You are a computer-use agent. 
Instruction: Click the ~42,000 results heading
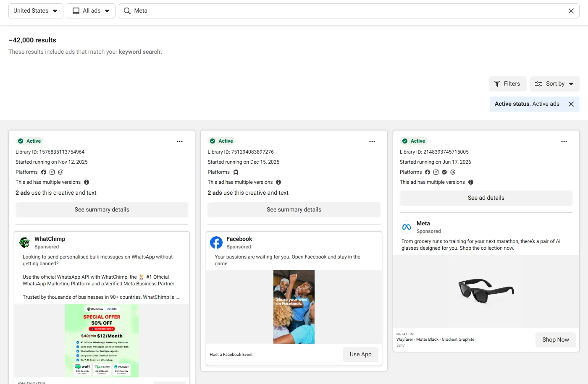32,40
